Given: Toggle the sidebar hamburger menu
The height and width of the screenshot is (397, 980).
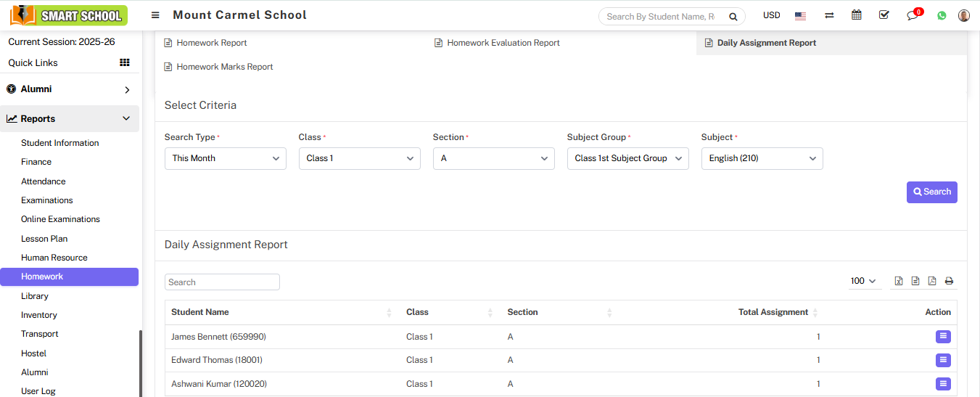Looking at the screenshot, I should pos(155,15).
